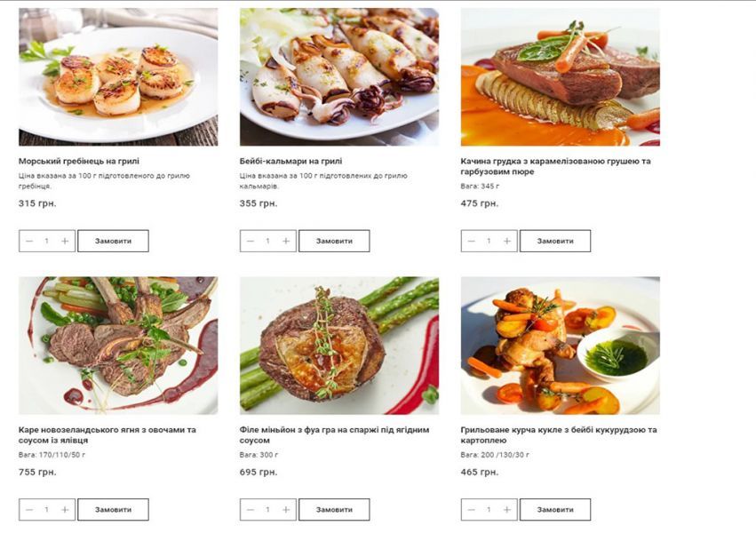The image size is (756, 533).
Task: Increase quantity of Грильоване курча кукле
Action: tap(506, 509)
